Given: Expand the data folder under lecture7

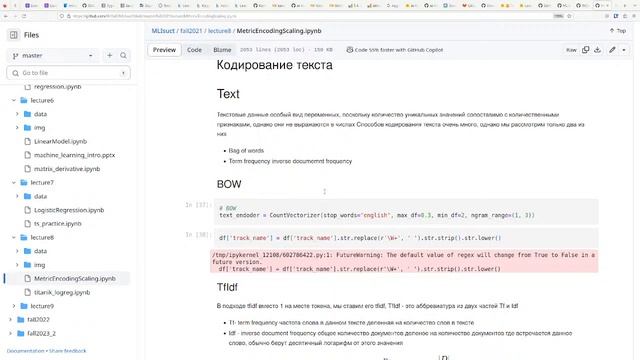Looking at the screenshot, I should [17, 196].
